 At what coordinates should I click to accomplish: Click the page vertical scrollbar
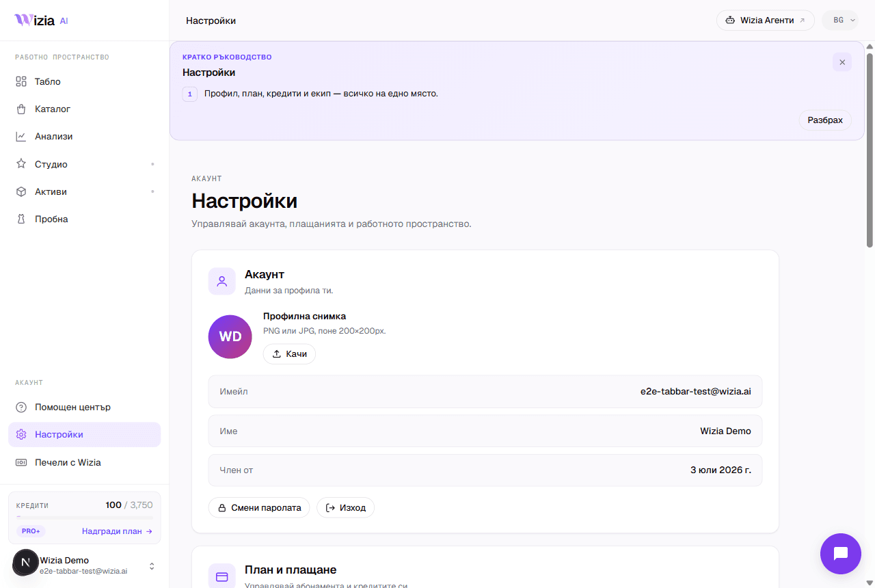click(870, 149)
